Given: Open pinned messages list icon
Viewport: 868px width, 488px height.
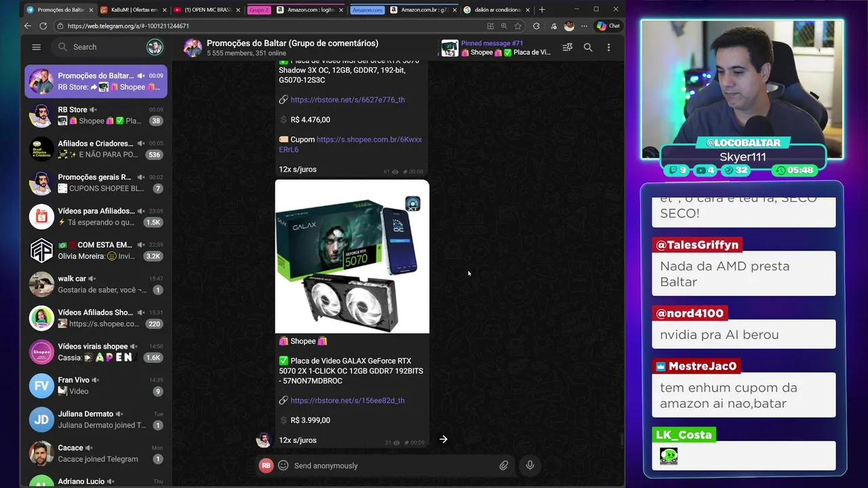Looking at the screenshot, I should point(568,47).
